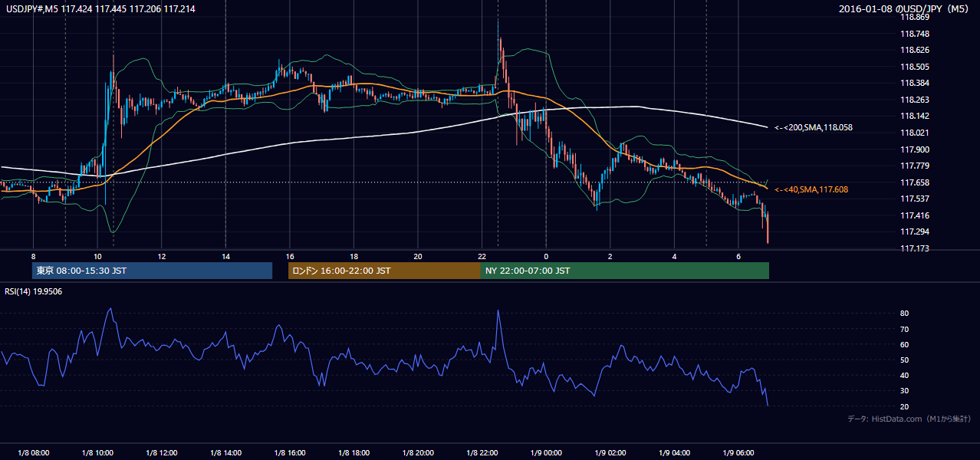Click the 117.416 price axis value

point(915,215)
